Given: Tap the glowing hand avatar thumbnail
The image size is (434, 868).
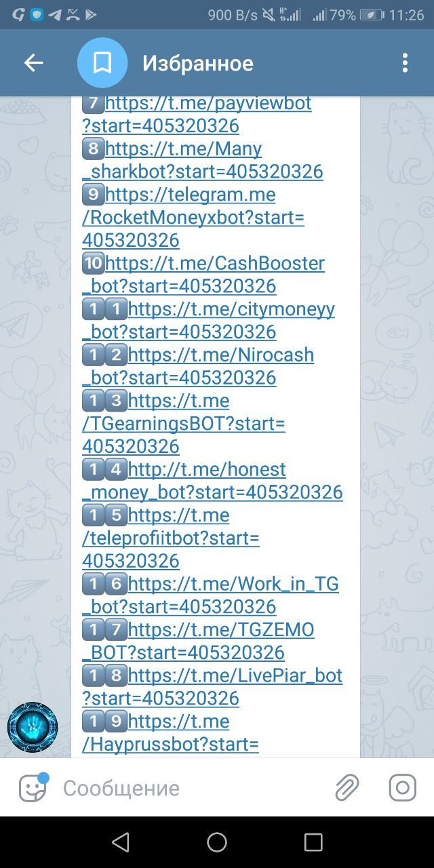Looking at the screenshot, I should pyautogui.click(x=33, y=727).
